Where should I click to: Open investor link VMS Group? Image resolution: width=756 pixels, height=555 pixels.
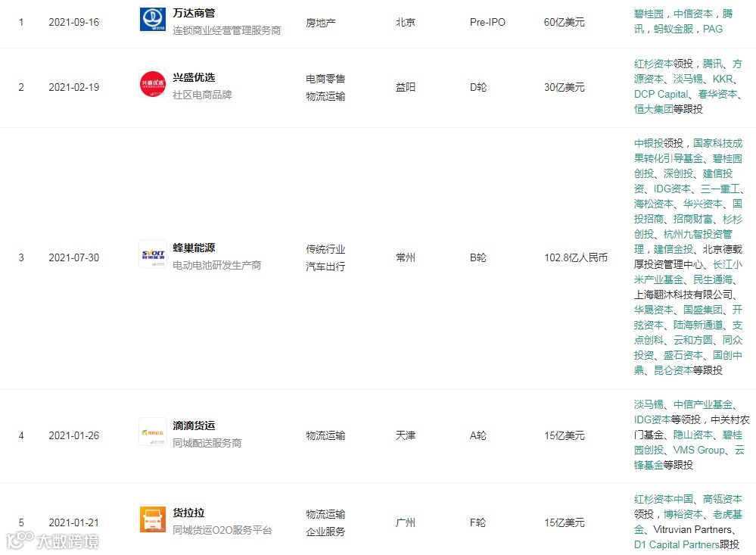[x=698, y=451]
